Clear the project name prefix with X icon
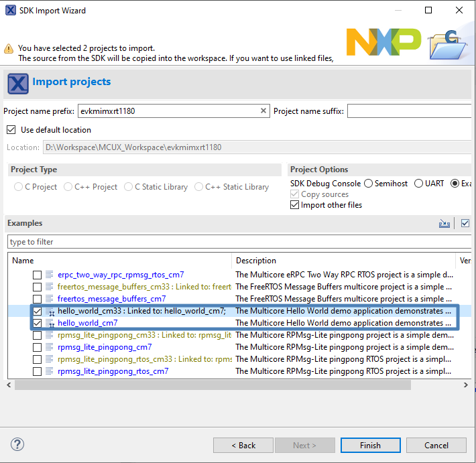Screen dimensions: 476x463 click(263, 111)
